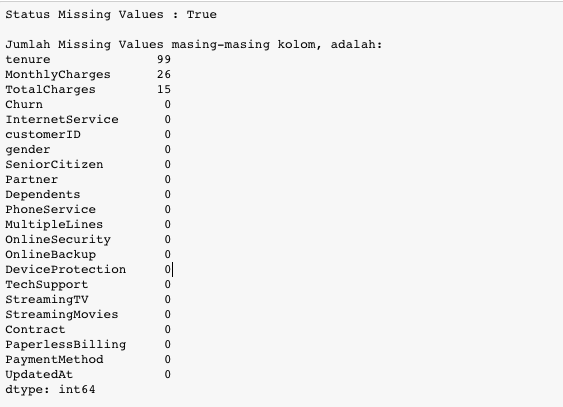Select the TotalCharges row label
This screenshot has height=407, width=563.
point(50,89)
